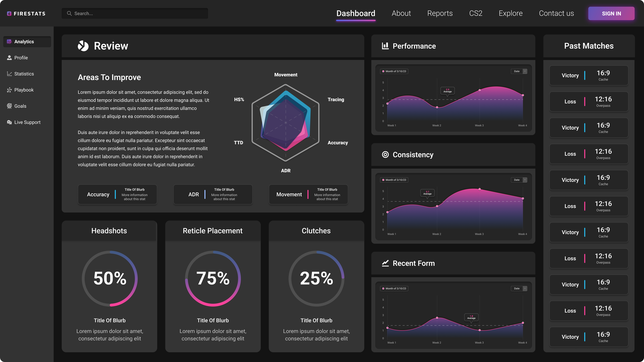Image resolution: width=644 pixels, height=362 pixels.
Task: Open the Accuracy stat blurb card
Action: click(x=117, y=194)
